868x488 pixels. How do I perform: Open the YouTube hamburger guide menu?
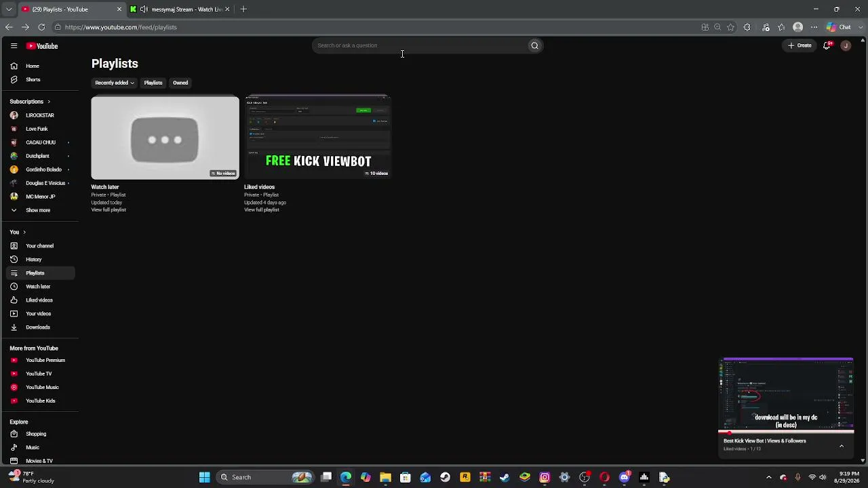(14, 46)
